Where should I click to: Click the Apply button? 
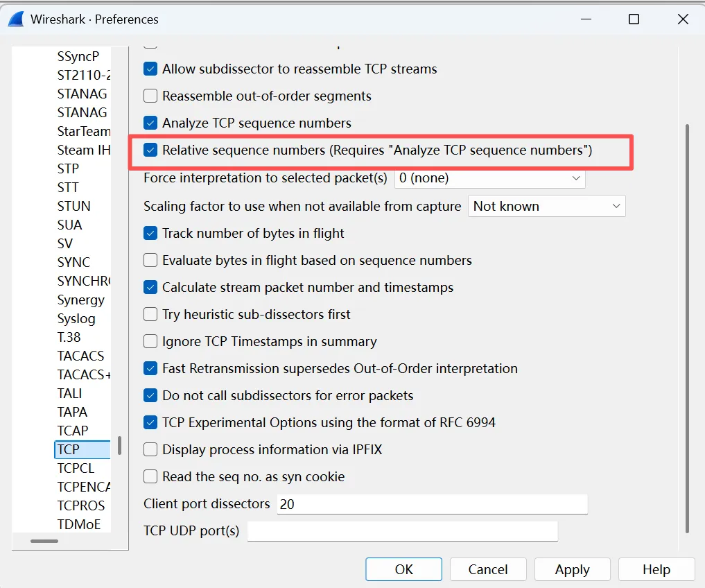coord(572,569)
